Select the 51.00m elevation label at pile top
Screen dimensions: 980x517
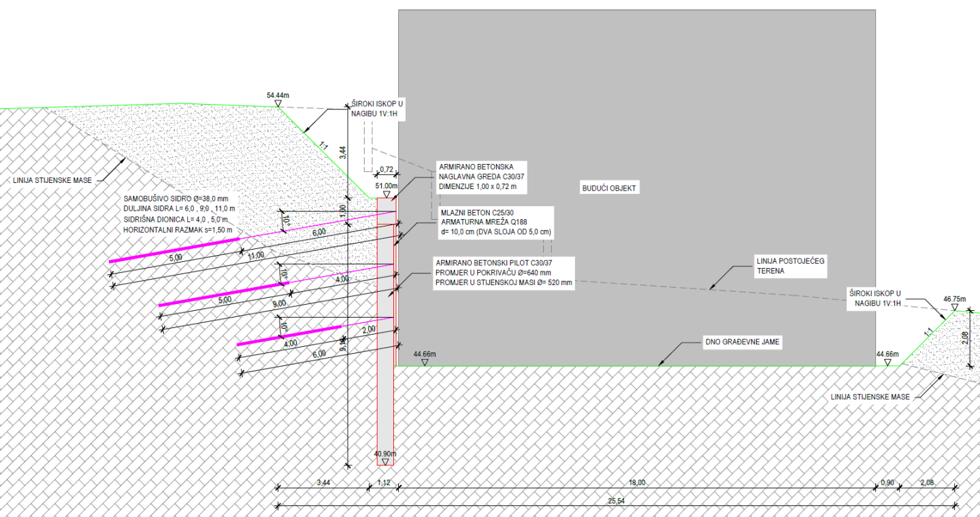pyautogui.click(x=386, y=186)
